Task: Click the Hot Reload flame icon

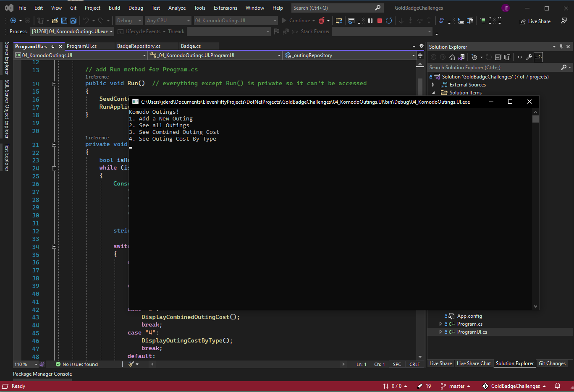Action: point(322,21)
